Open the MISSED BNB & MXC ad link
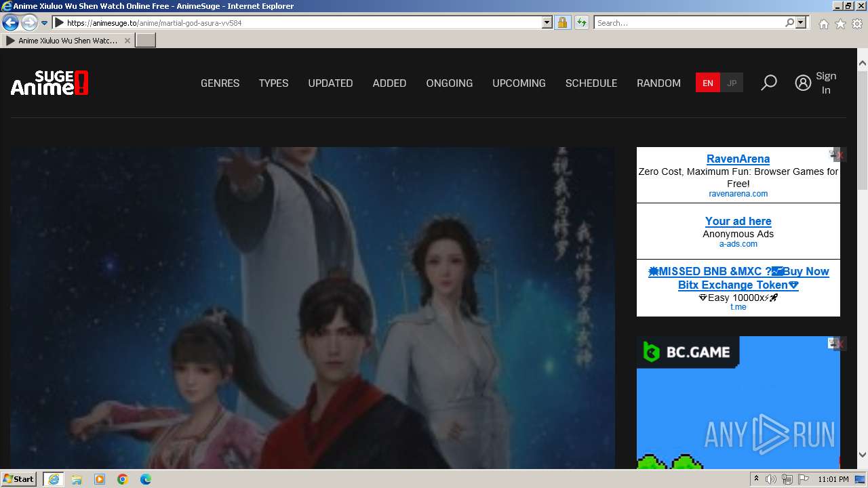 pos(738,278)
